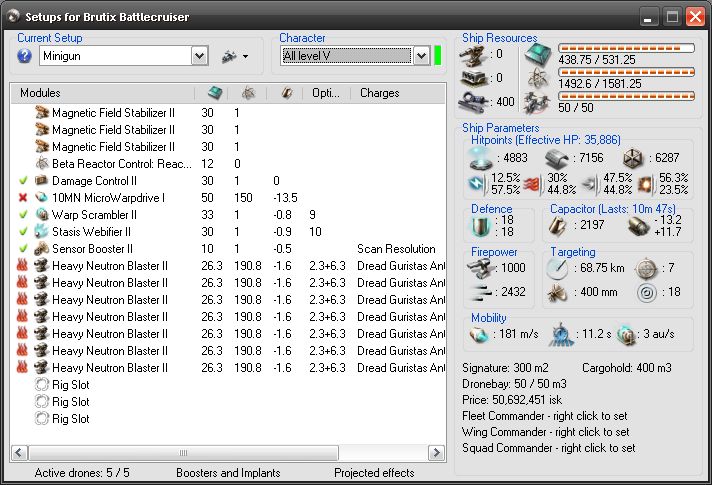This screenshot has width=712, height=485.
Task: Click the blue help icon beside Current Setup
Action: [25, 56]
